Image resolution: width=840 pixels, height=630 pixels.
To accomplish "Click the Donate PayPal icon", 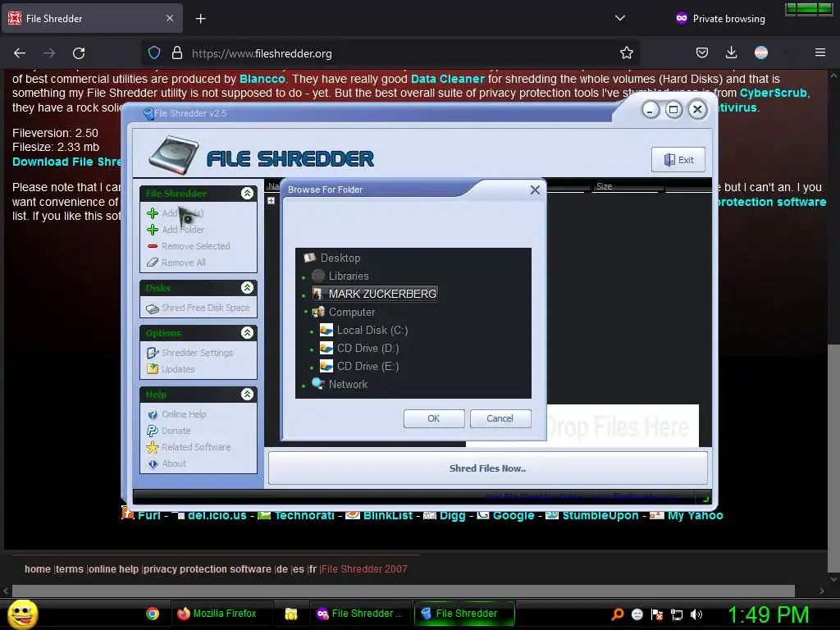I will pyautogui.click(x=153, y=431).
